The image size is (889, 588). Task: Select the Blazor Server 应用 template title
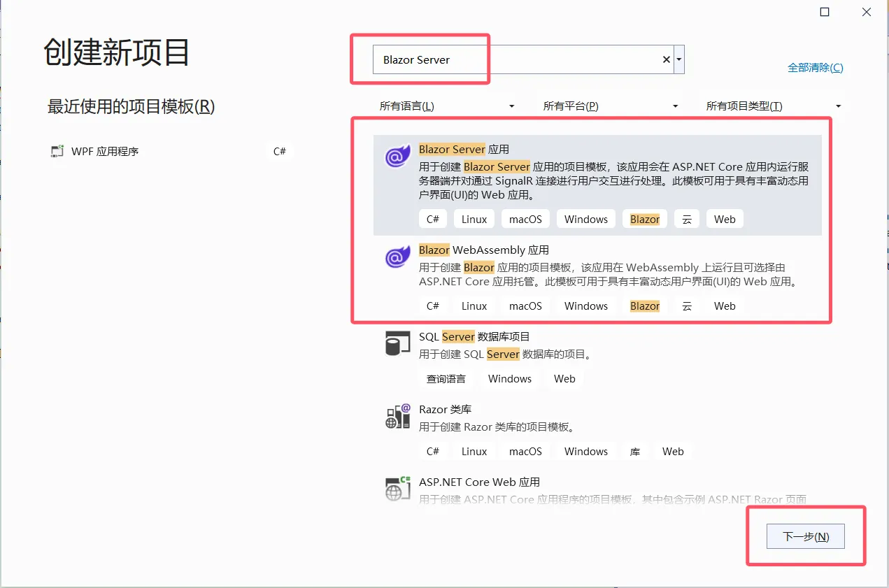click(x=464, y=150)
